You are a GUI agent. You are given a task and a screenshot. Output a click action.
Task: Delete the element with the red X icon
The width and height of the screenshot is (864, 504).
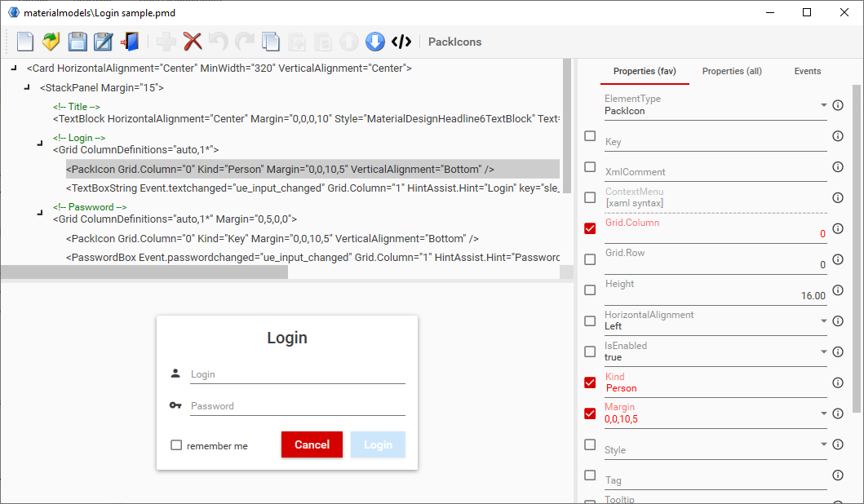click(193, 42)
